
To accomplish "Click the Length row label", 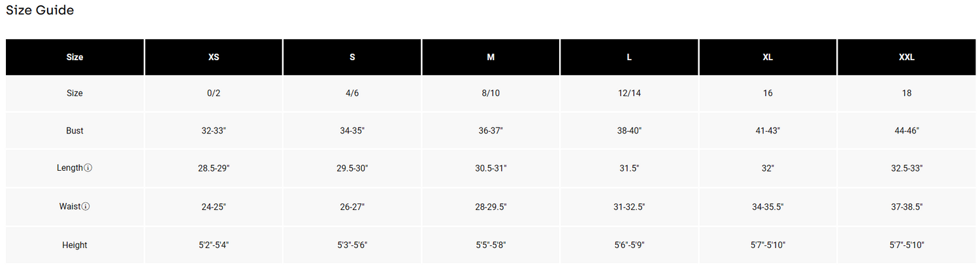I will (70, 168).
